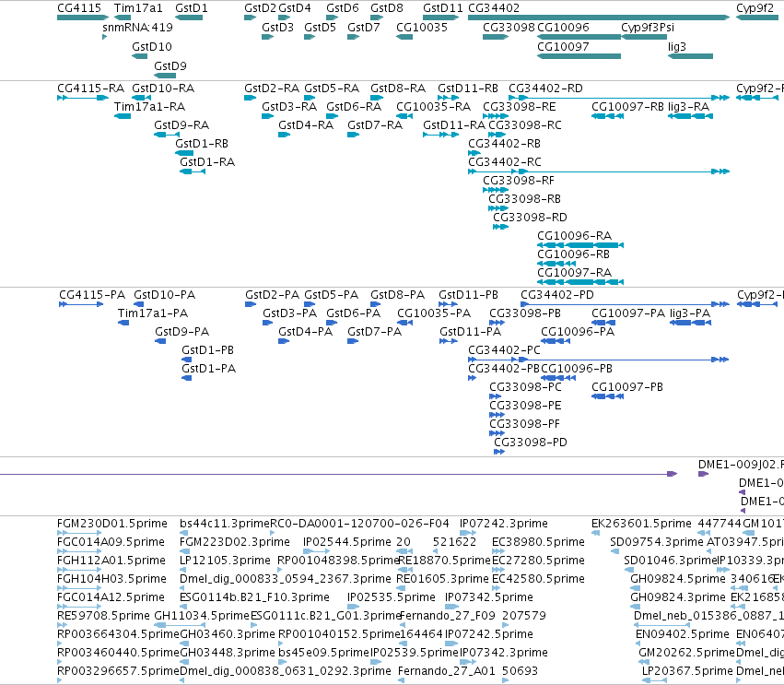Select the "GstD9-RA" transcript label
784x685 pixels.
tap(181, 125)
